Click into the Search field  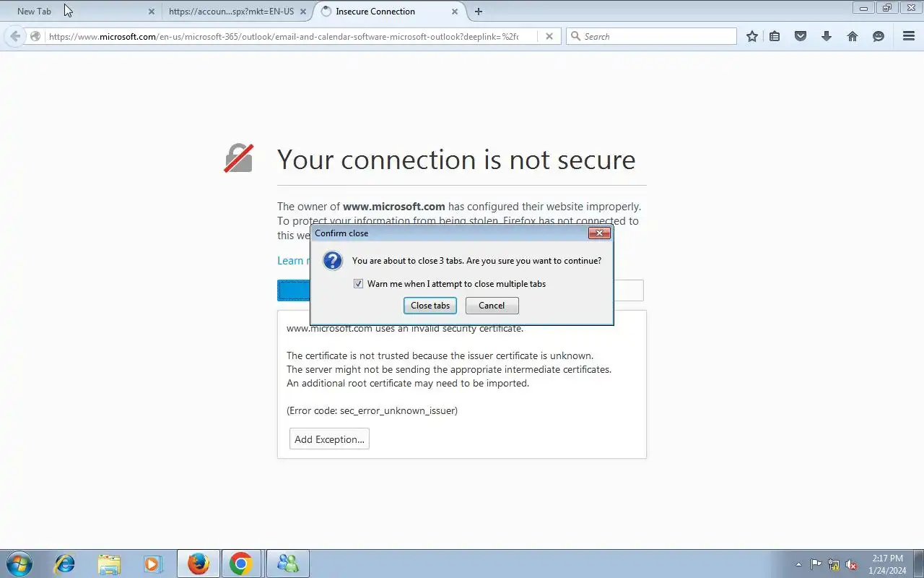tap(651, 36)
